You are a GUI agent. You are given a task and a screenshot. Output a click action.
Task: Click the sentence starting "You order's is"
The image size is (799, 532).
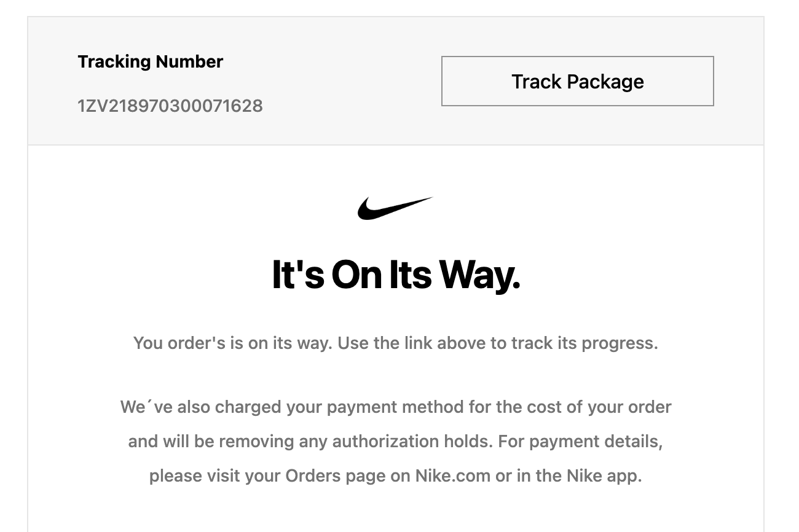396,343
